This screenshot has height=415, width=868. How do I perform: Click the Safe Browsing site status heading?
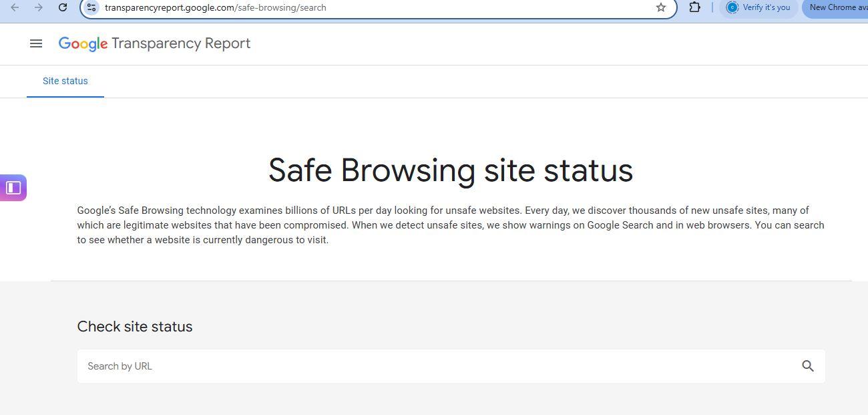(x=451, y=170)
